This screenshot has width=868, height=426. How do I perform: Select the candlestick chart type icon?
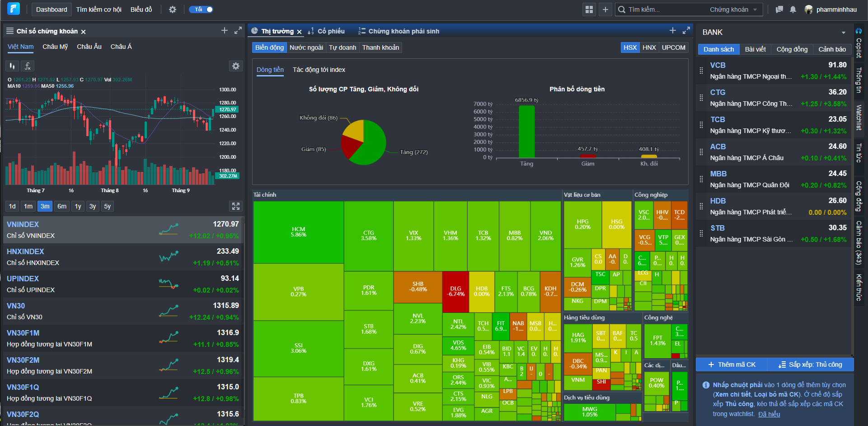pos(12,66)
